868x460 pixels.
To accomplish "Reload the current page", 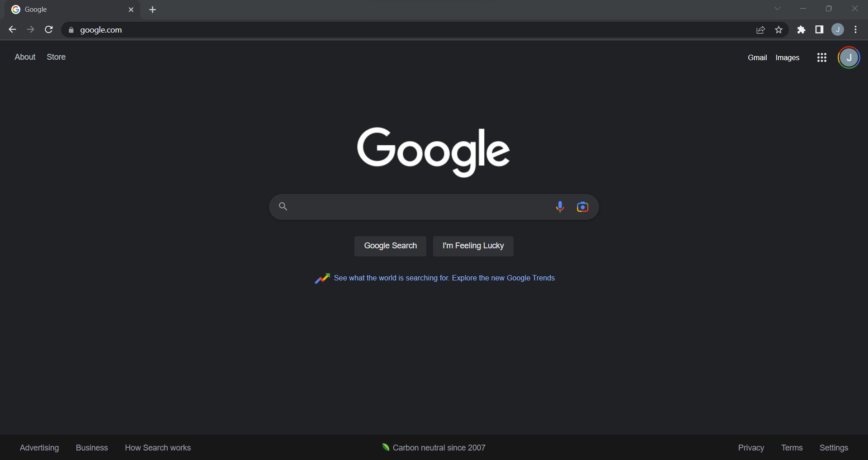I will coord(48,29).
